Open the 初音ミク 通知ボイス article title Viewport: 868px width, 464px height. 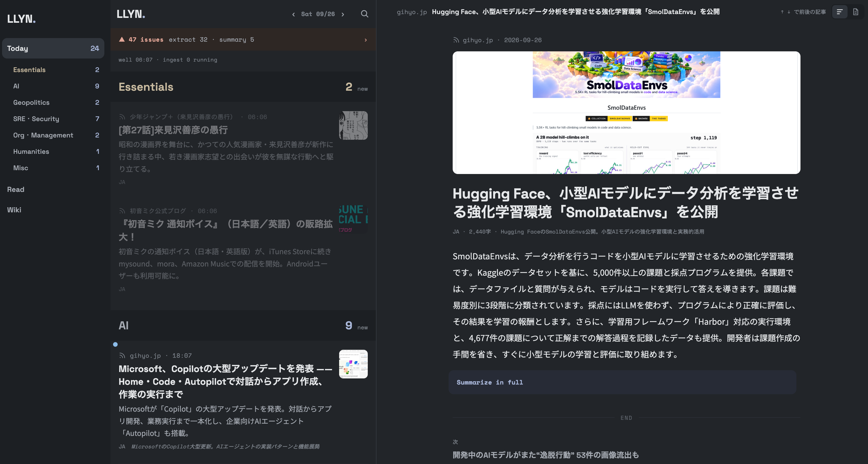click(226, 230)
